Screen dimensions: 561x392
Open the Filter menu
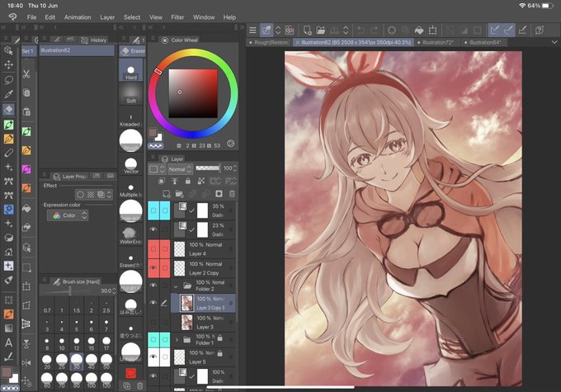pos(177,17)
